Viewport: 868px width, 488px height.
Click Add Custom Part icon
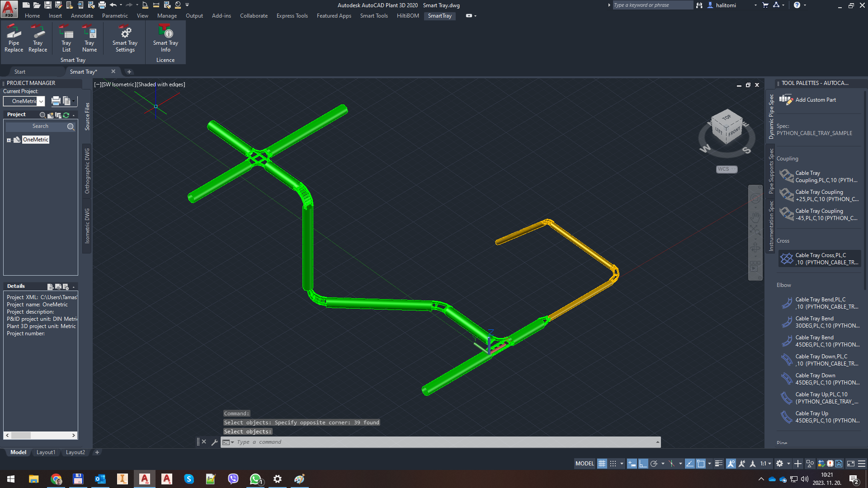[786, 99]
